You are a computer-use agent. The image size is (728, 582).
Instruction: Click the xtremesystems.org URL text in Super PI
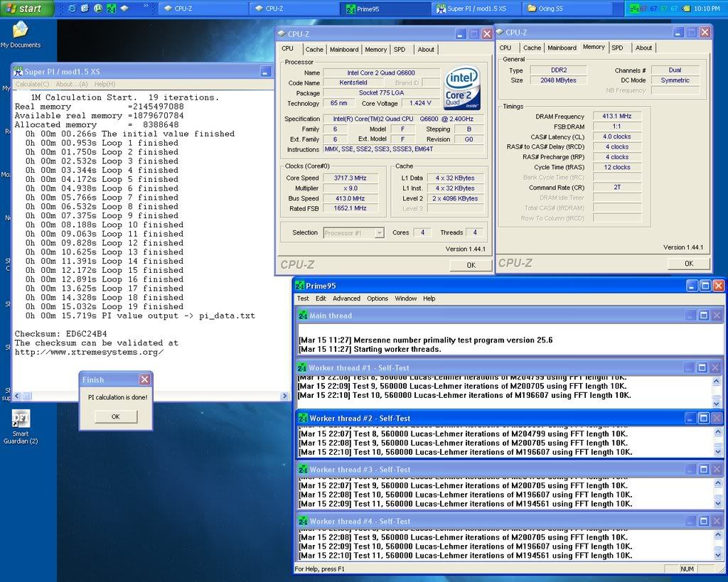click(89, 352)
